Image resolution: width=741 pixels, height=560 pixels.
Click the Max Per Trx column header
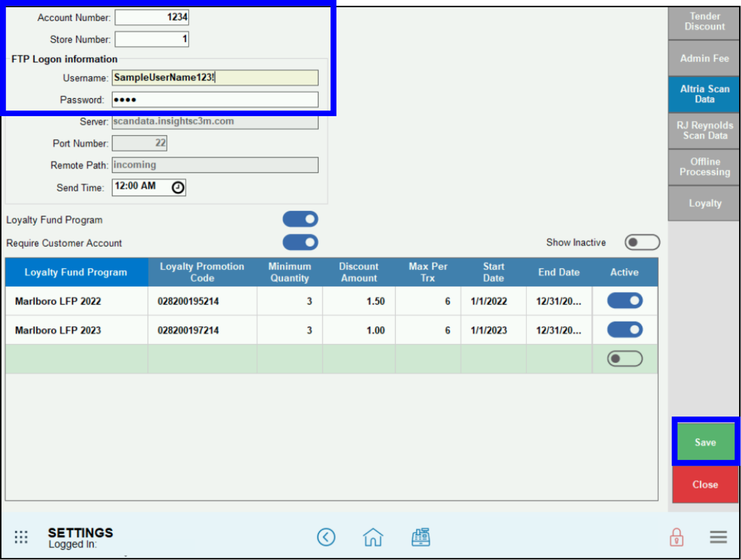(x=428, y=272)
